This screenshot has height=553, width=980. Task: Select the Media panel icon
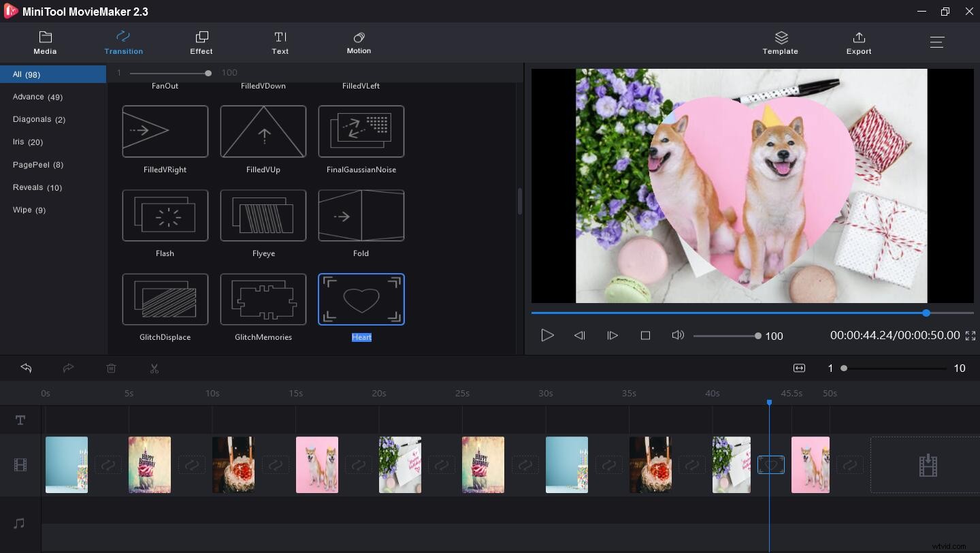(45, 42)
